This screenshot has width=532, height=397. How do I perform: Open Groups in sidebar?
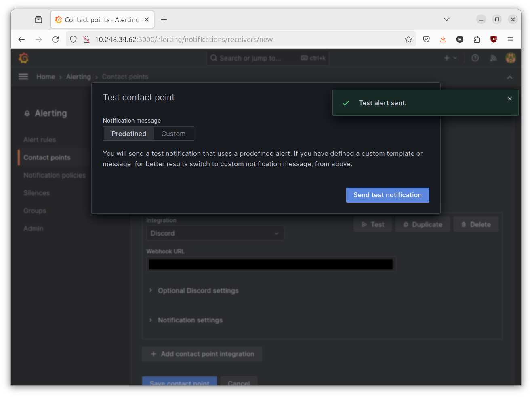pos(35,211)
